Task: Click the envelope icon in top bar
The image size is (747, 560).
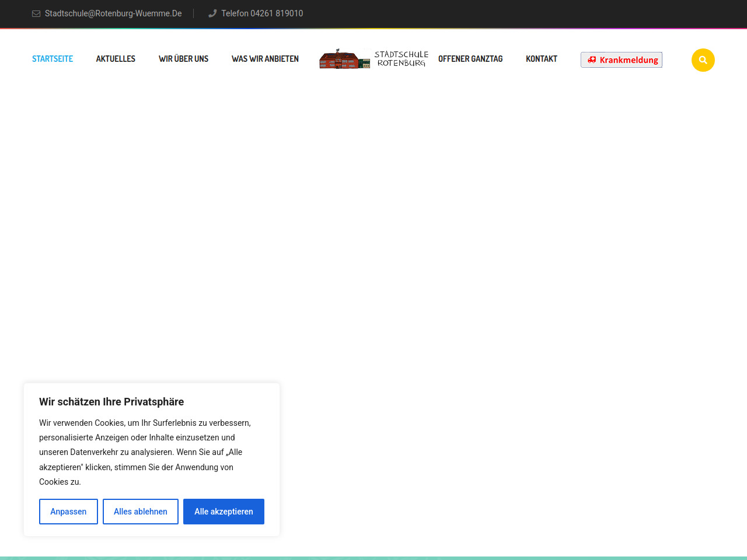Action: (x=36, y=13)
